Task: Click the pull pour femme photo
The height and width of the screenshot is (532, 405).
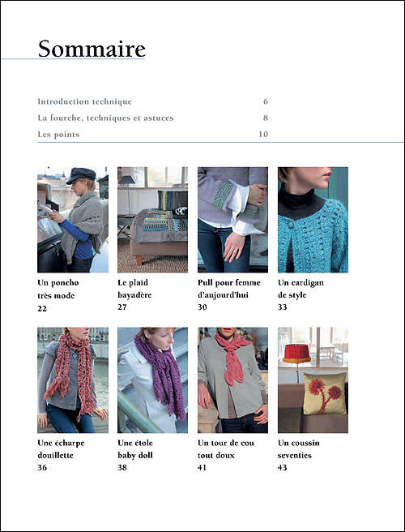Action: [232, 220]
